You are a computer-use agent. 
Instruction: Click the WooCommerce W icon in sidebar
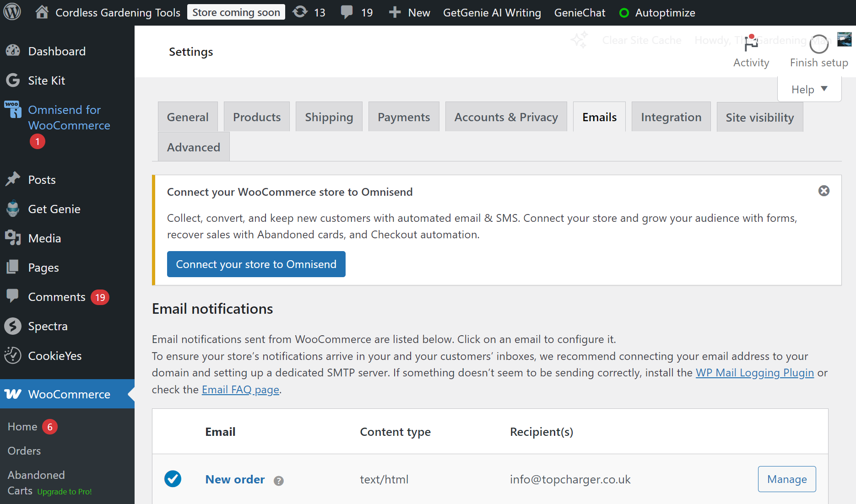13,394
